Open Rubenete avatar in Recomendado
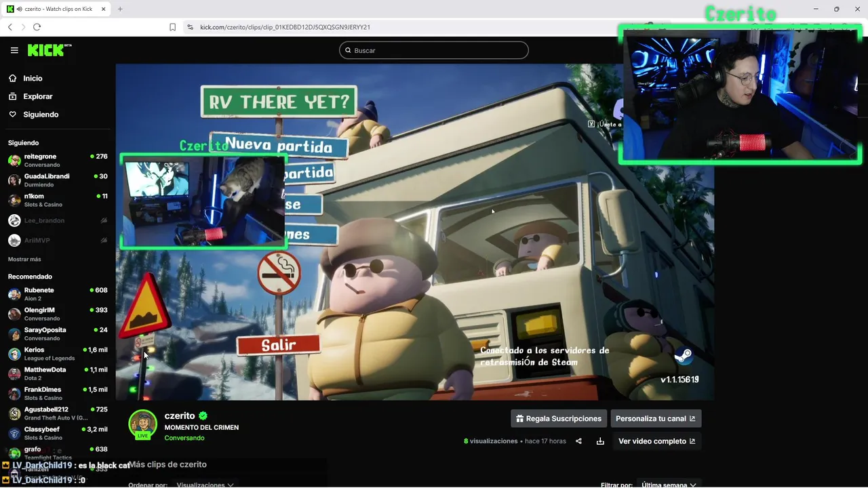 14,294
